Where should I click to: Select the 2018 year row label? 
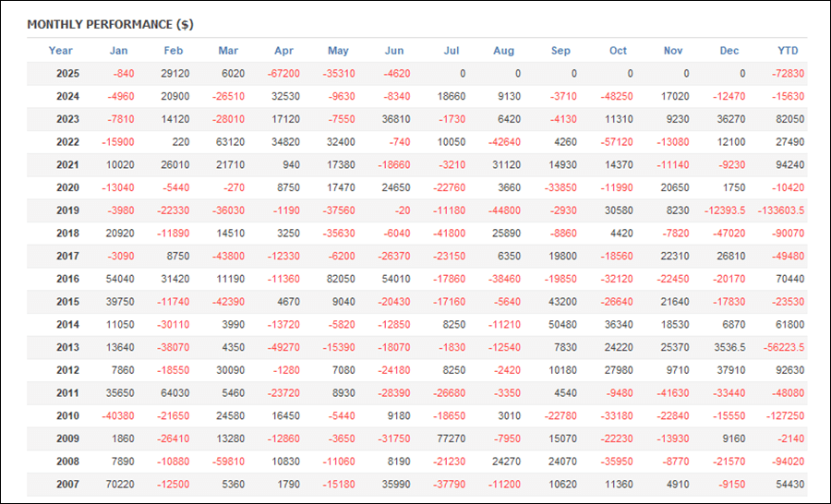[x=67, y=234]
